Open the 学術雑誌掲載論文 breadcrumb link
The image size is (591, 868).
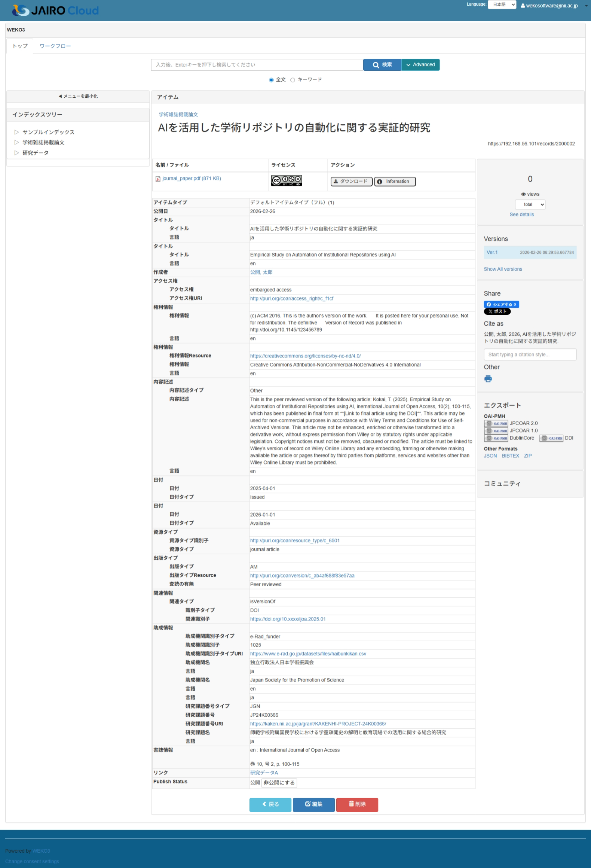click(178, 115)
